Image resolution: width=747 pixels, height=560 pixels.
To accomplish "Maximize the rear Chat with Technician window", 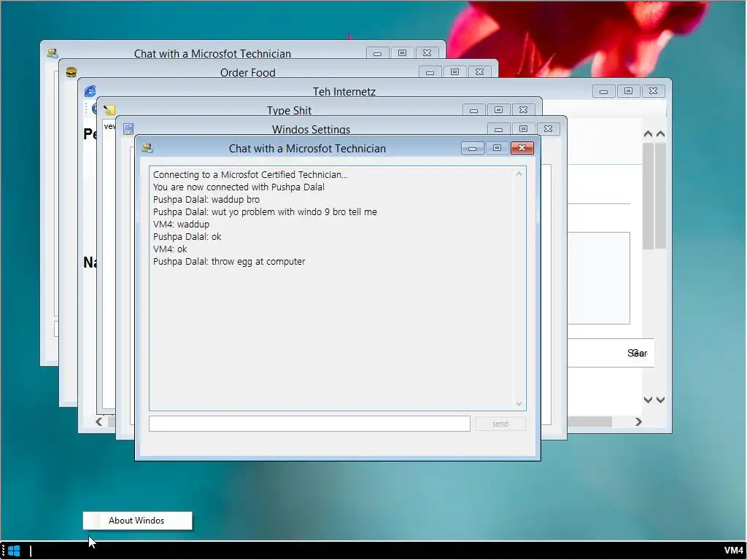I will pos(402,52).
